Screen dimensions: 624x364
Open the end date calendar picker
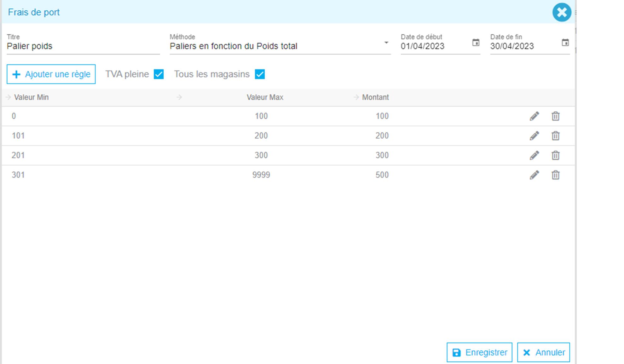coord(565,43)
